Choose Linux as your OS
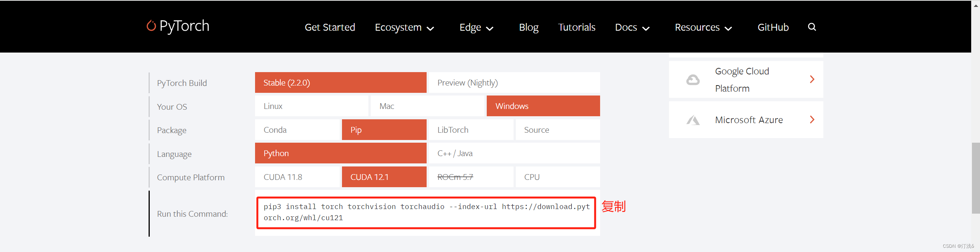 tap(311, 106)
